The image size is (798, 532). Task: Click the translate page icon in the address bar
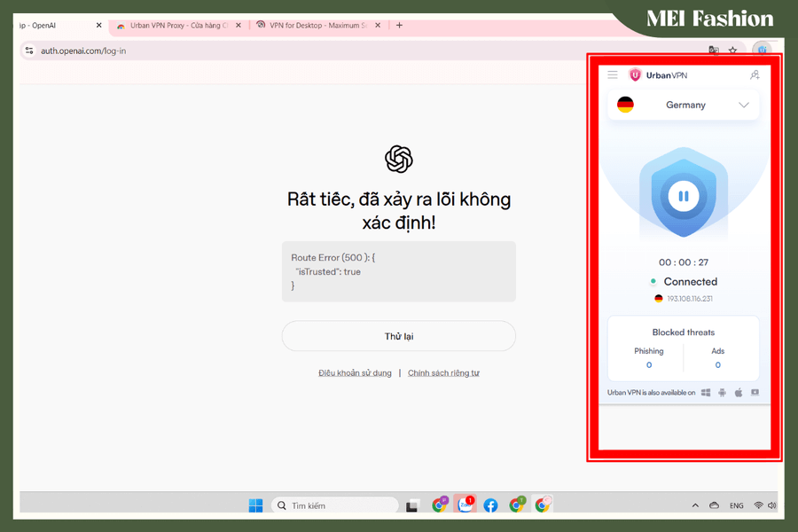pyautogui.click(x=714, y=50)
